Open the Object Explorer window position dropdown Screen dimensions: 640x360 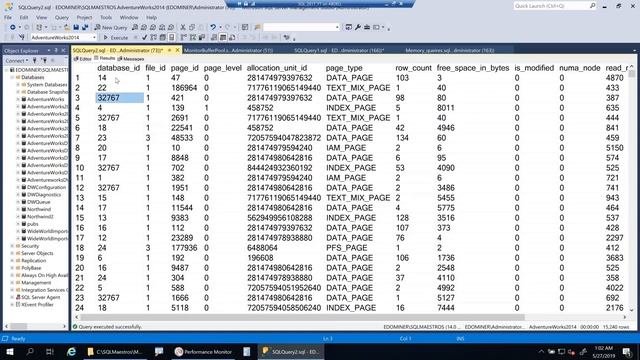pos(49,51)
